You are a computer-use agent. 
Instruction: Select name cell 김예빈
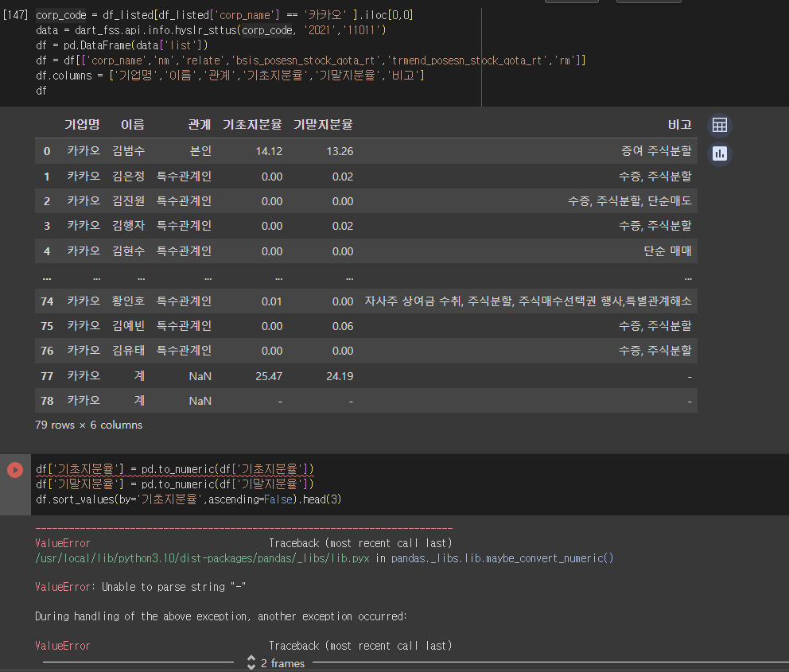128,326
